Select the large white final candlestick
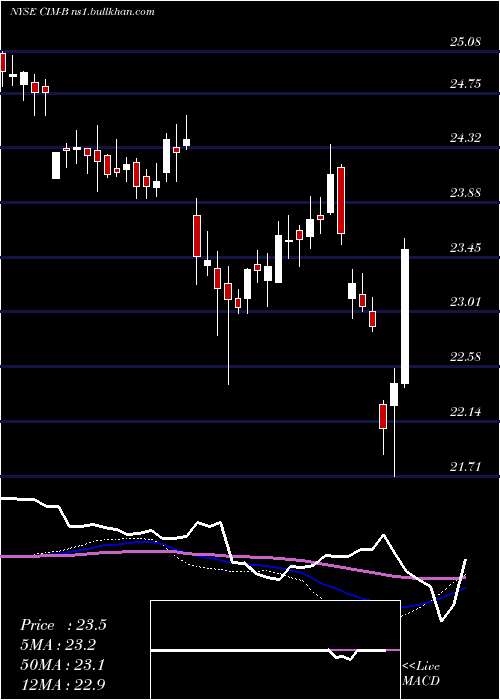This screenshot has width=500, height=700. click(405, 317)
